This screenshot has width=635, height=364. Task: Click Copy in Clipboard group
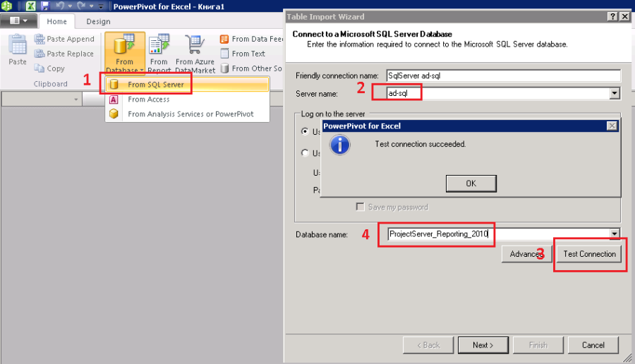point(49,68)
